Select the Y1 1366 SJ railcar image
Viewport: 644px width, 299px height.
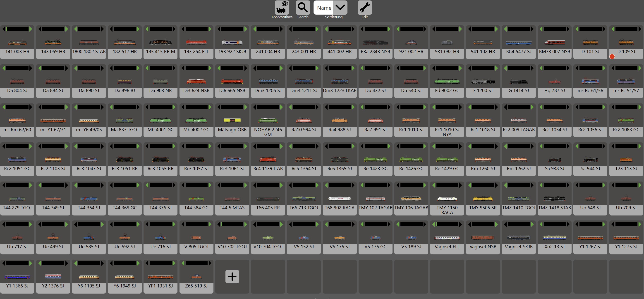point(17,277)
